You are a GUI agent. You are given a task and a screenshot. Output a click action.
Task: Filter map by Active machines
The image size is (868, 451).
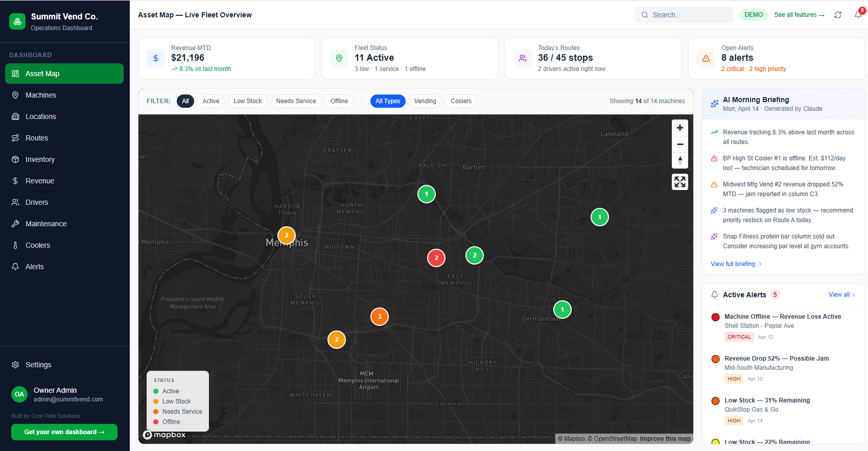pyautogui.click(x=211, y=101)
